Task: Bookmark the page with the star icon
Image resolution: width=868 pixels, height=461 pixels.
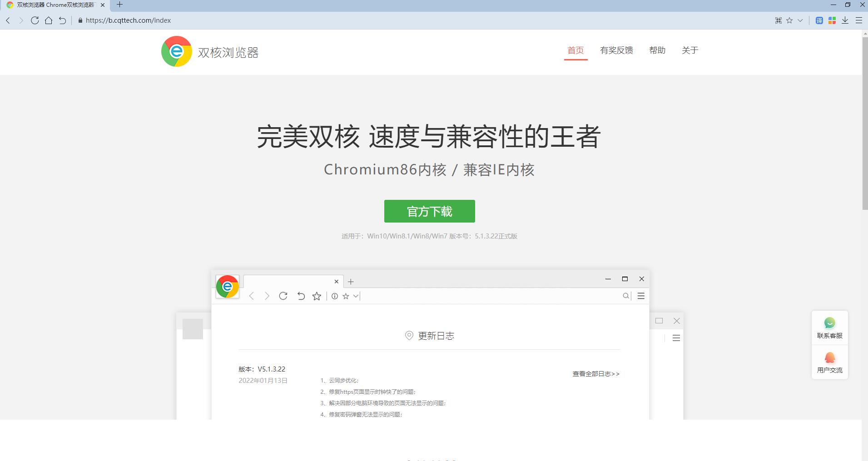Action: point(789,20)
